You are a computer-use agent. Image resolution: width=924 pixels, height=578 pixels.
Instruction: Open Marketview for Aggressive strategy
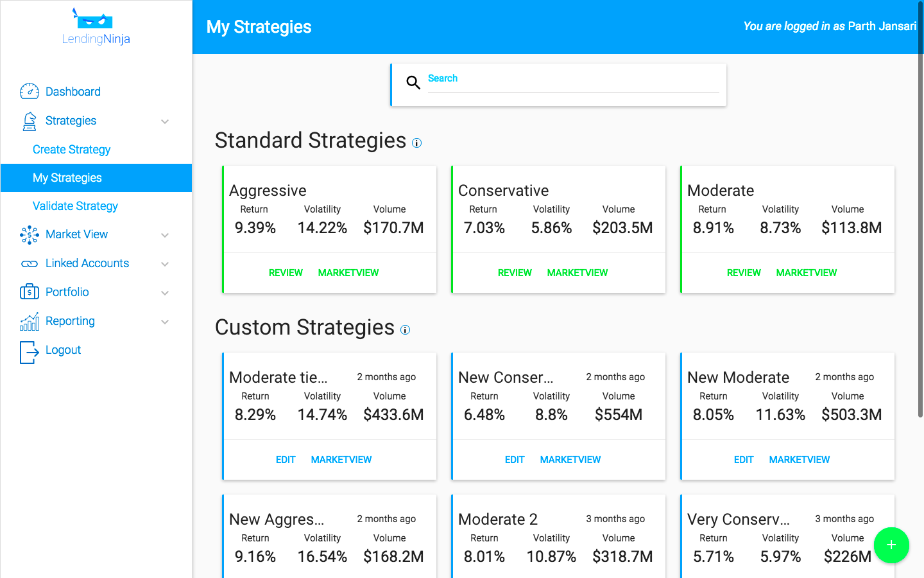(348, 273)
